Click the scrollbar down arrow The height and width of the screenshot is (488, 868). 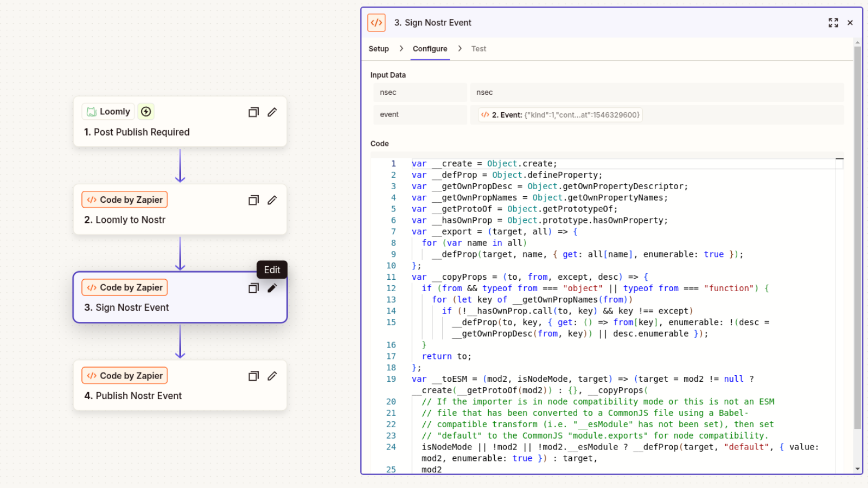(x=858, y=469)
